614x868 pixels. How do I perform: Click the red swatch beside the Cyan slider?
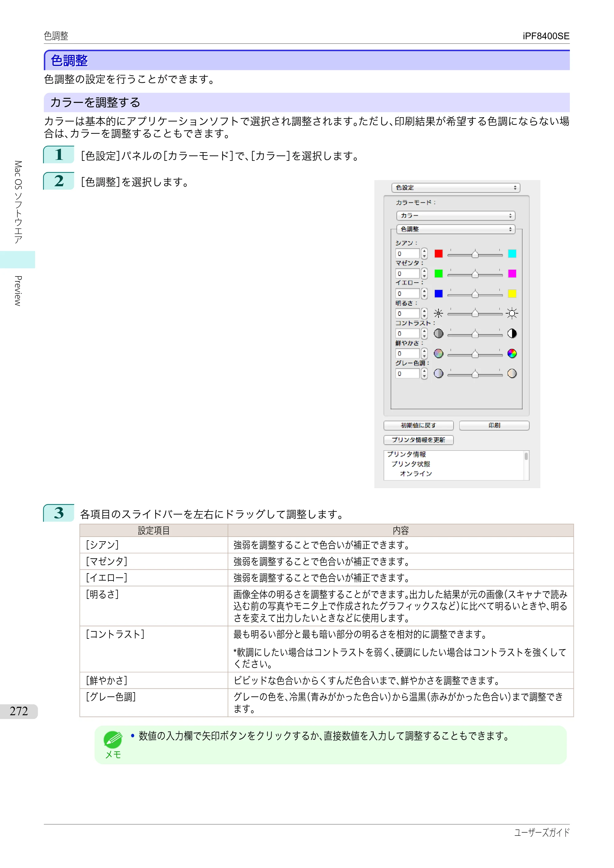click(438, 254)
